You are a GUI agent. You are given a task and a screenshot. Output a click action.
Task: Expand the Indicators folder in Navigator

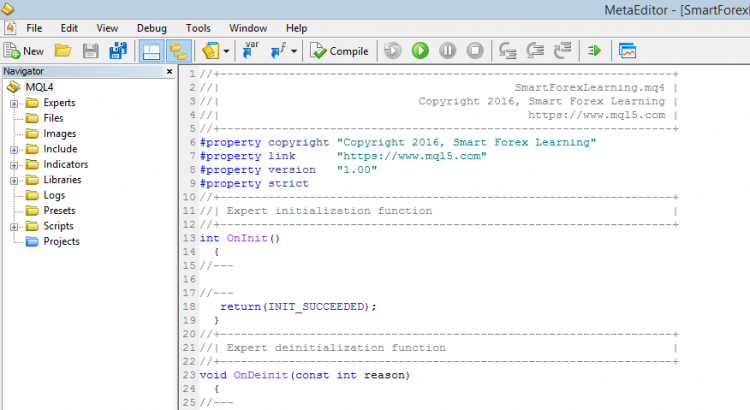click(14, 165)
